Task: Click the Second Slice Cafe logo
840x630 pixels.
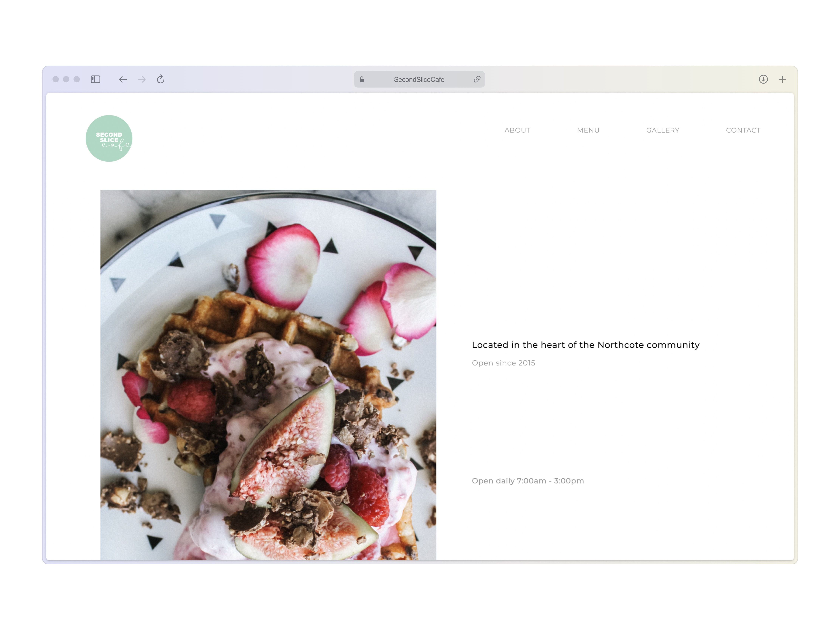Action: (109, 138)
